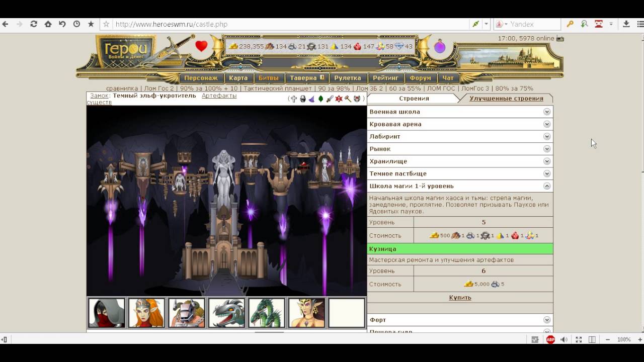Select the green hydra creature portrait
This screenshot has width=644, height=362.
(x=267, y=313)
